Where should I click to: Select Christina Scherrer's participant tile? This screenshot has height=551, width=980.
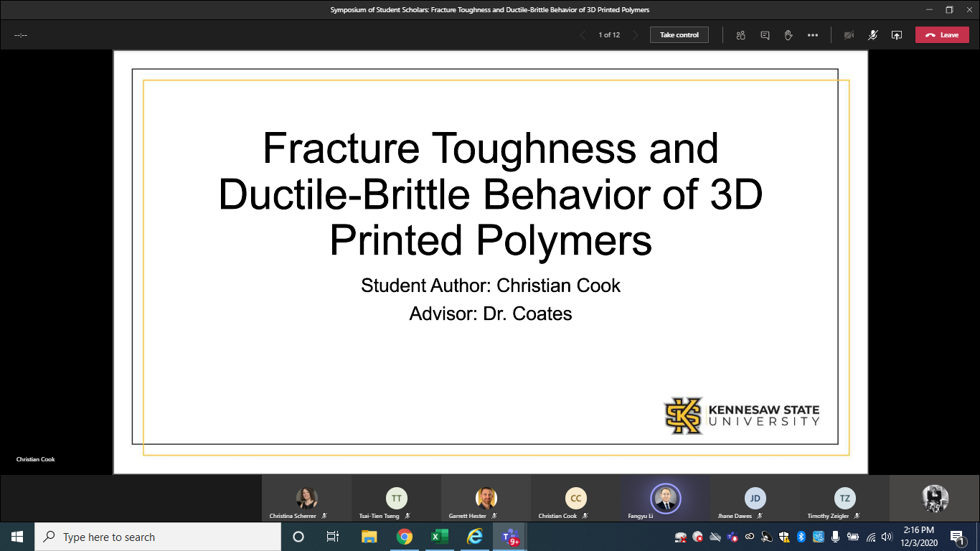(x=306, y=499)
